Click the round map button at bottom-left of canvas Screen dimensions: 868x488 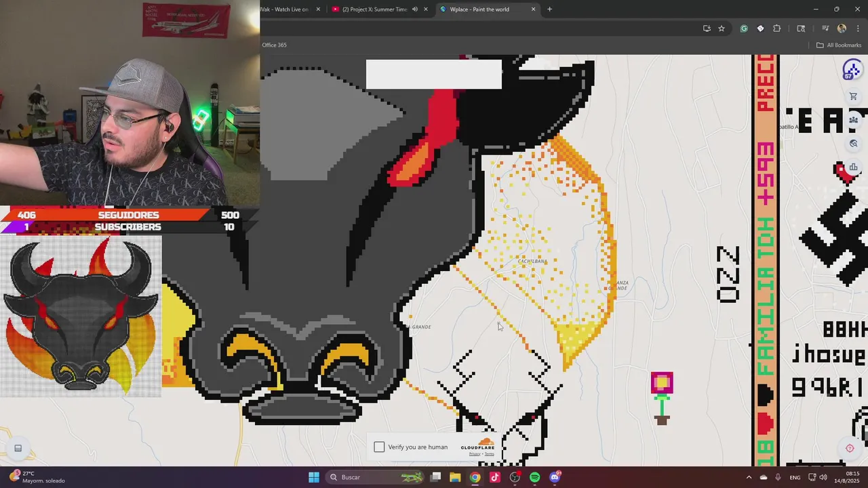[18, 448]
